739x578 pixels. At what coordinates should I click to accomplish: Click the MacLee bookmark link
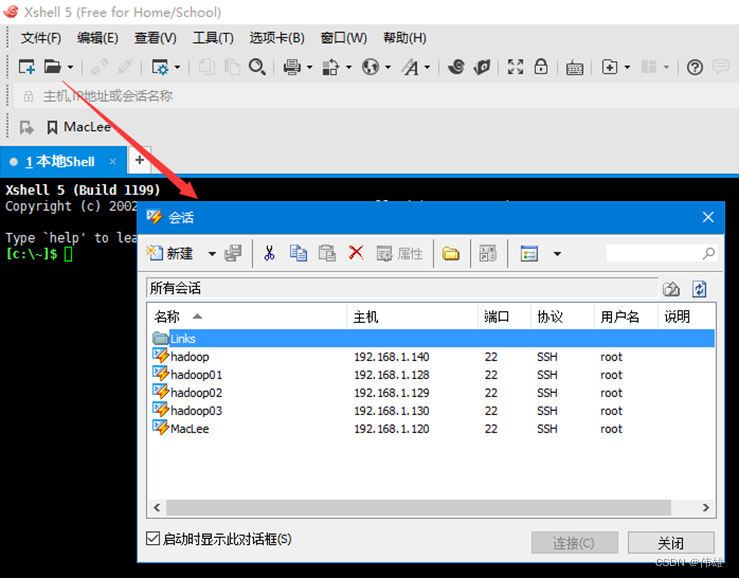pyautogui.click(x=79, y=127)
